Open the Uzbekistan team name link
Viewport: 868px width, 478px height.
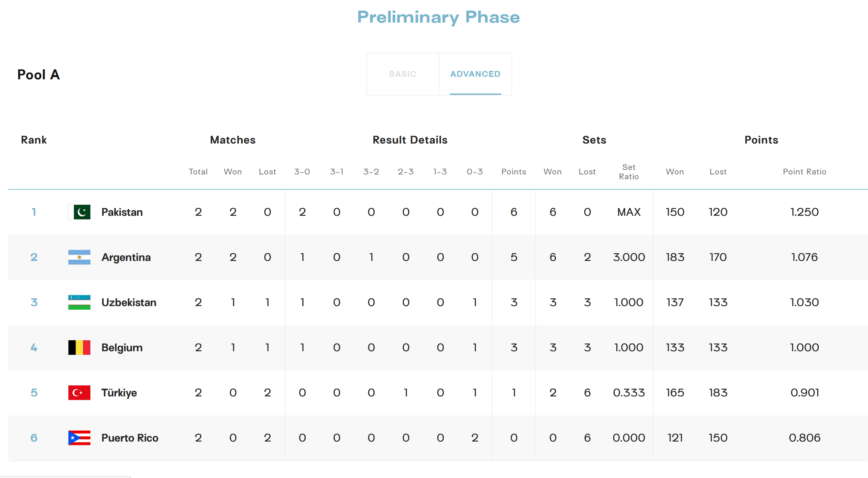[x=129, y=302]
